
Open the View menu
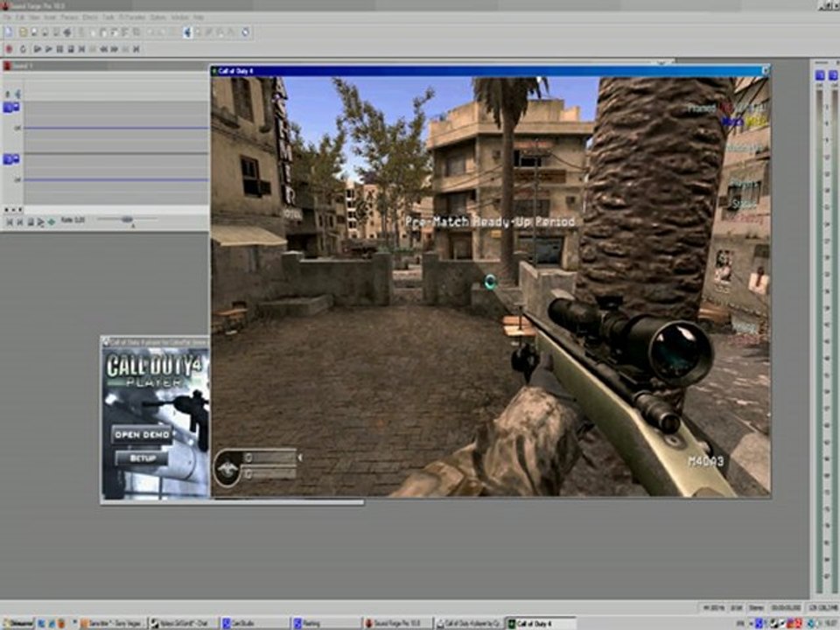[x=34, y=17]
